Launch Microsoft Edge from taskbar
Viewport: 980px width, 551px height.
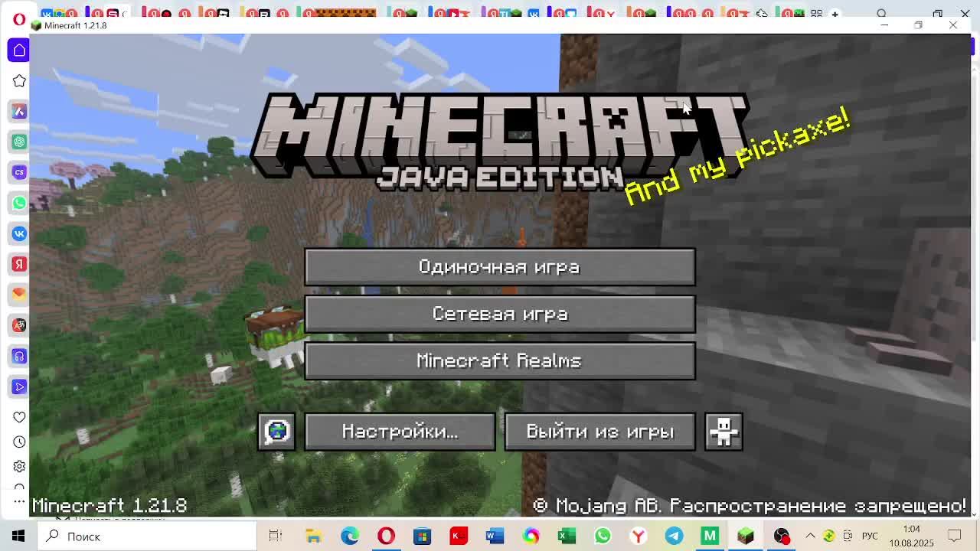tap(350, 536)
